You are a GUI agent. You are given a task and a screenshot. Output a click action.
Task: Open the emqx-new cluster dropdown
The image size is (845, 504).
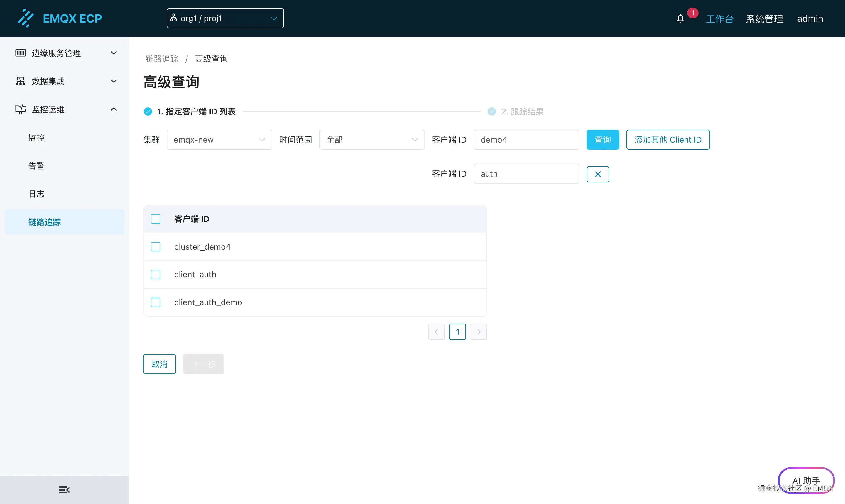click(x=219, y=139)
